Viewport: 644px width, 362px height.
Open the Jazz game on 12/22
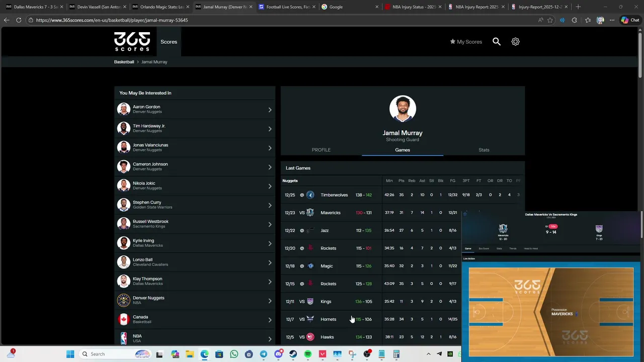click(371, 230)
